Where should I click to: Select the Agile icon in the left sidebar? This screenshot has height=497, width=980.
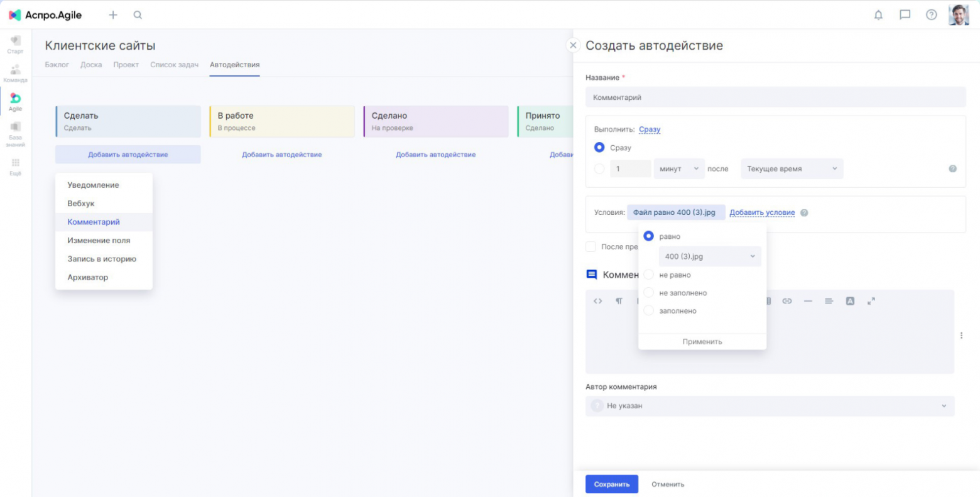click(14, 101)
